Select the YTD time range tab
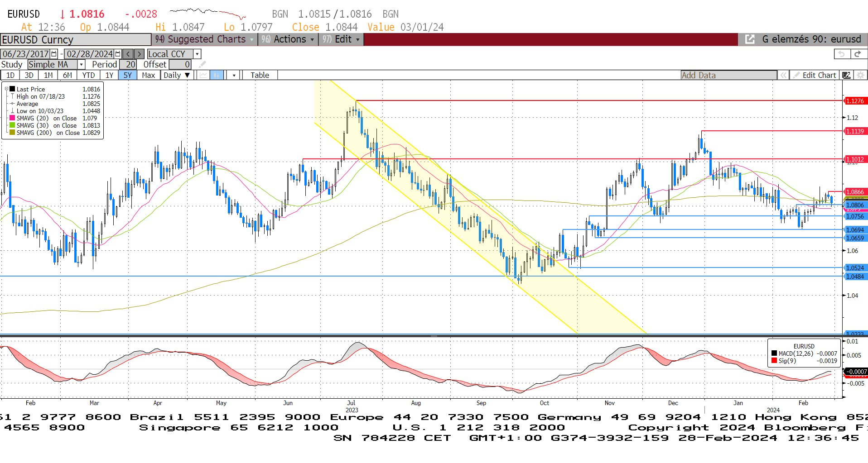 click(88, 75)
